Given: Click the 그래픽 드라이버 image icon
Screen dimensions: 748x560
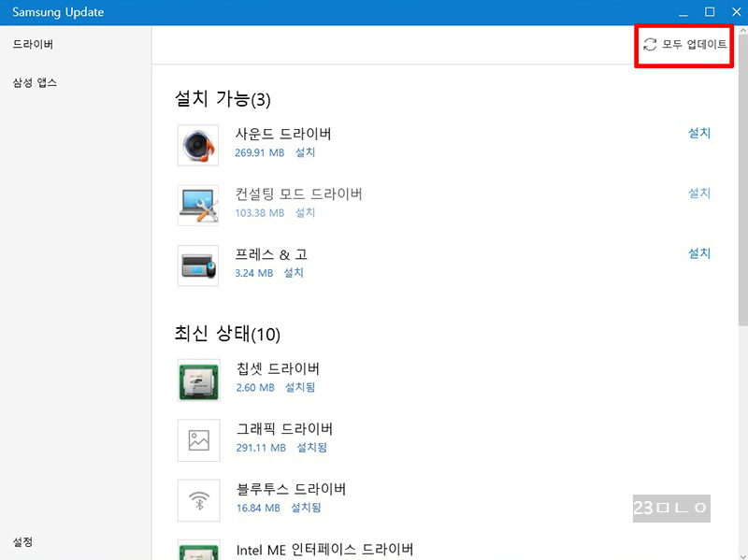Looking at the screenshot, I should pos(199,440).
